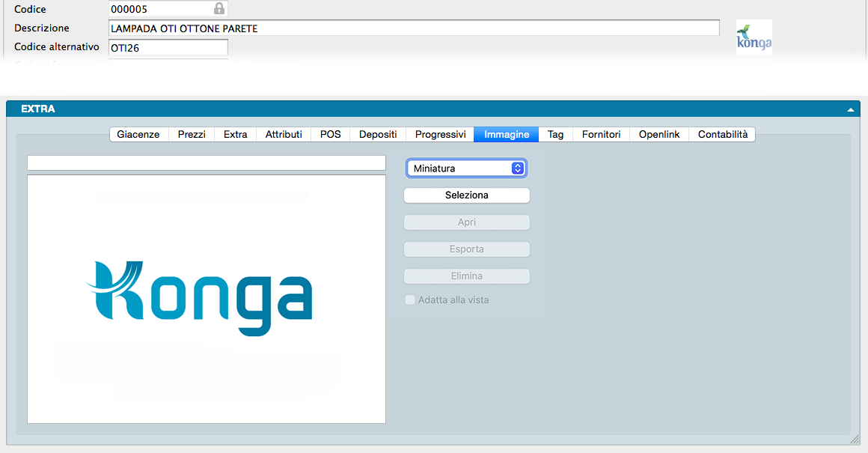The height and width of the screenshot is (453, 868).
Task: Open the Prezzi tab
Action: (x=192, y=135)
